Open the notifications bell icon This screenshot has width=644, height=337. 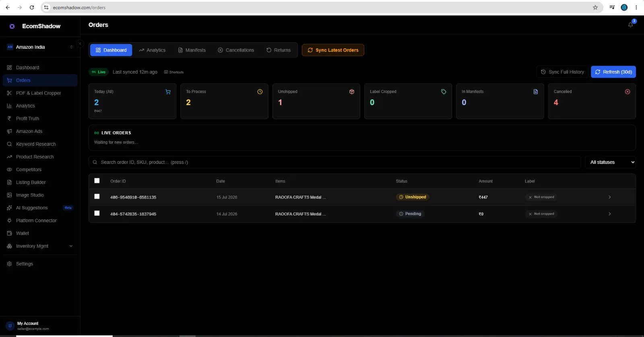pos(630,25)
